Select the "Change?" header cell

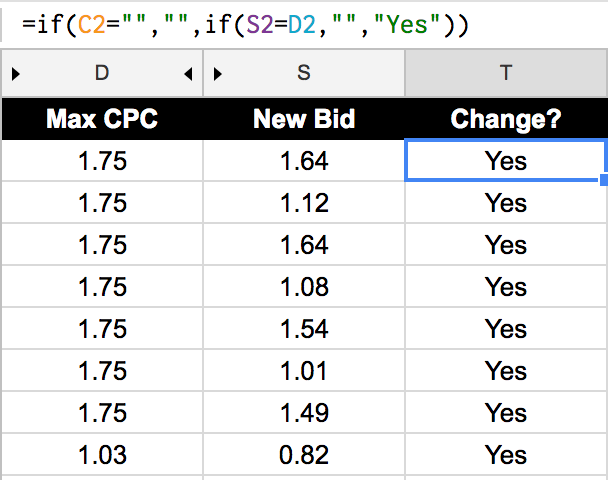[x=506, y=119]
